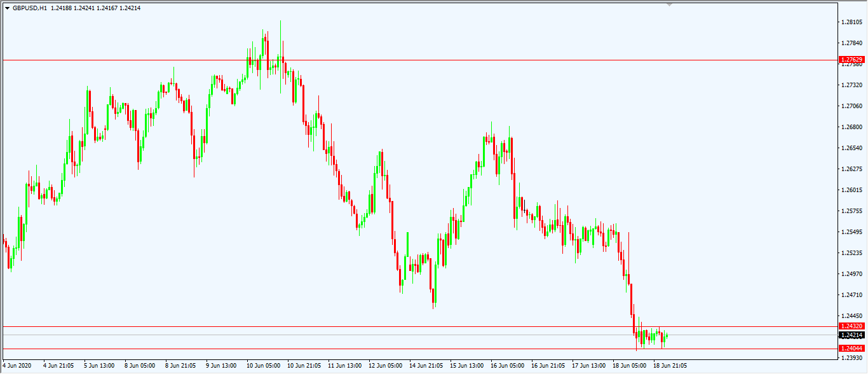This screenshot has width=868, height=374.
Task: Click the 1.26275 price scale label
Action: [x=851, y=169]
